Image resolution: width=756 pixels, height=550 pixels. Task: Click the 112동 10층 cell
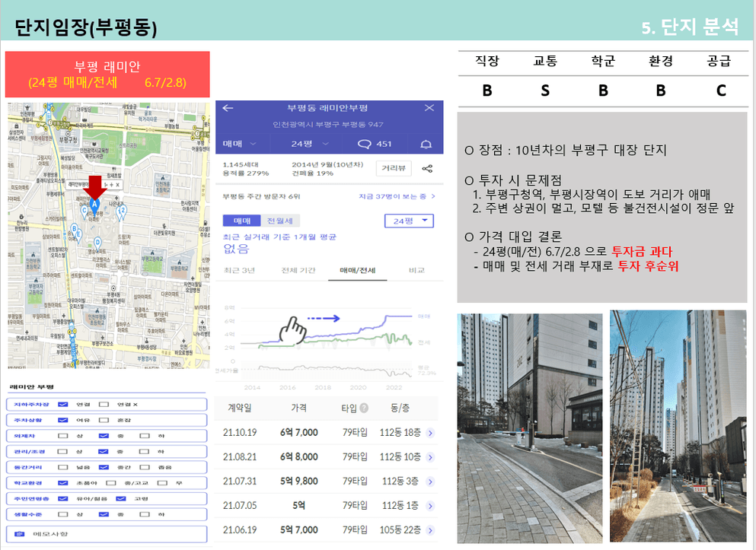click(x=400, y=457)
